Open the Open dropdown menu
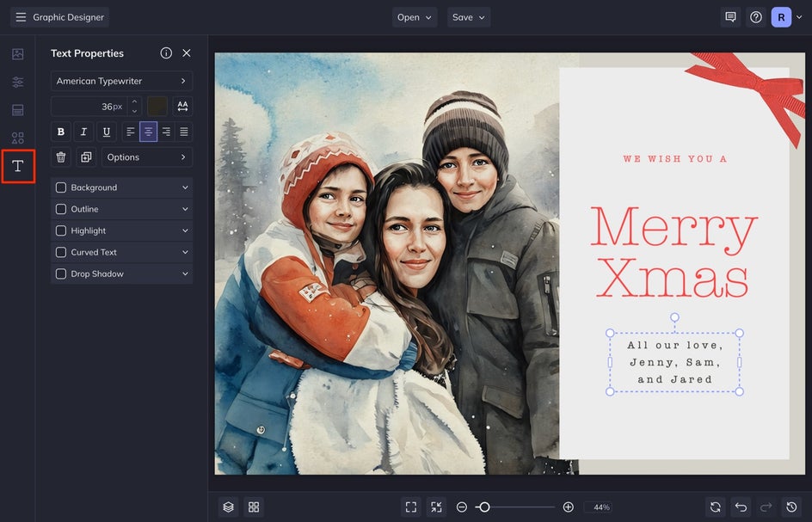812x522 pixels. click(x=415, y=17)
